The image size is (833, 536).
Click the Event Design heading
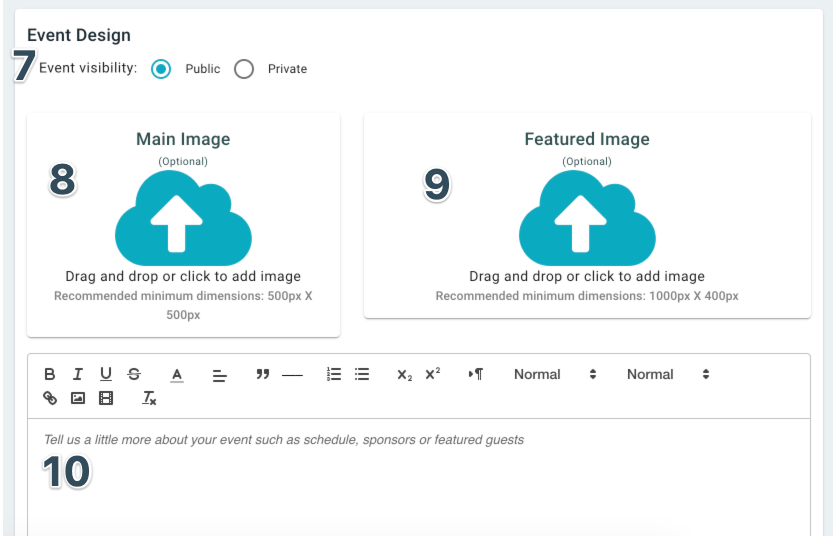coord(79,35)
